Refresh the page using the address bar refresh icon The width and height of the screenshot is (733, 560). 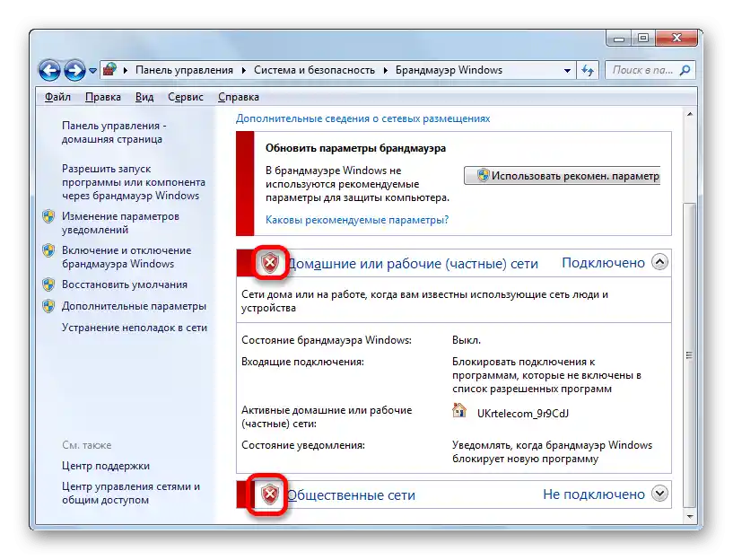(588, 71)
